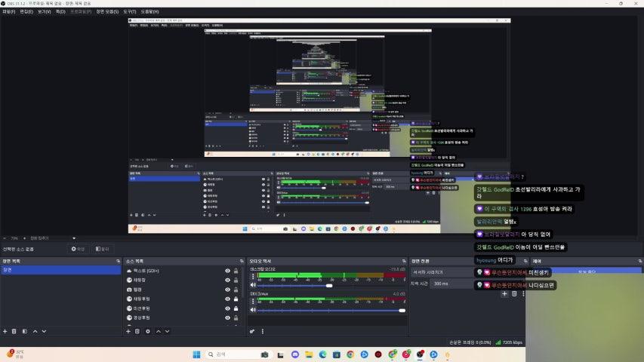
Task: Hide the 미션후원 source
Action: click(x=227, y=308)
